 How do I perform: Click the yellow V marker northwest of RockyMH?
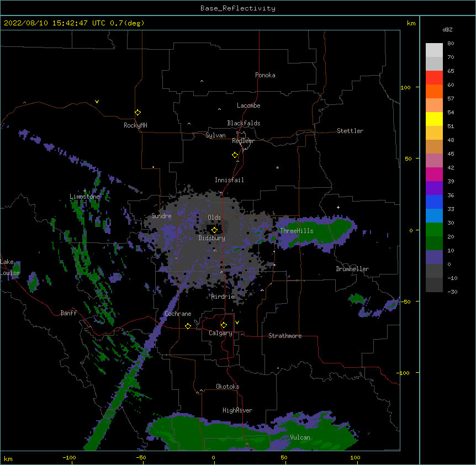97,102
